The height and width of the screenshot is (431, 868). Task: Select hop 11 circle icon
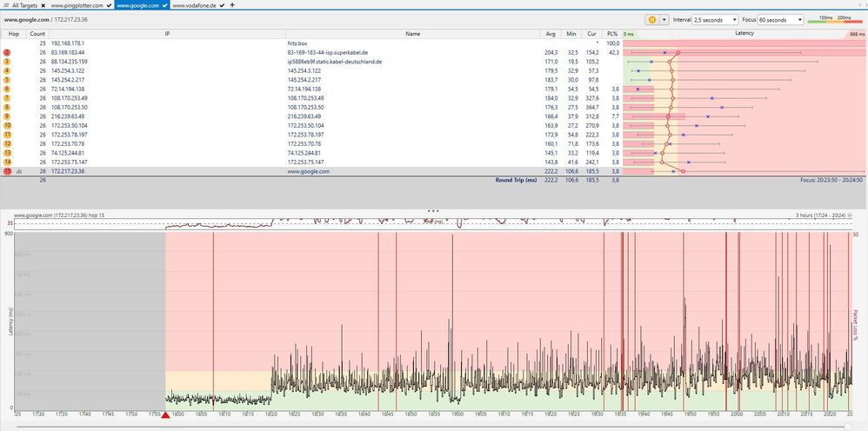coord(7,135)
